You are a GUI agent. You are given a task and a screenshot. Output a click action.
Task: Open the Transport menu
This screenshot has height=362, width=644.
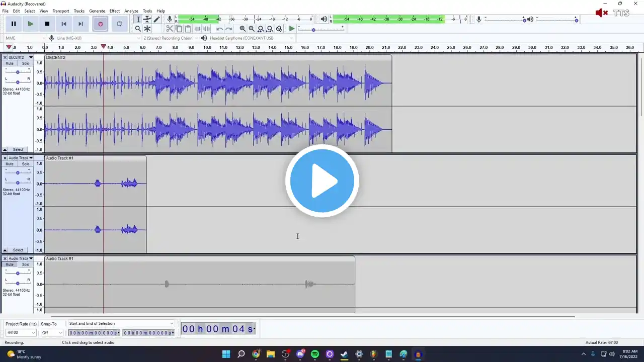[x=61, y=11]
